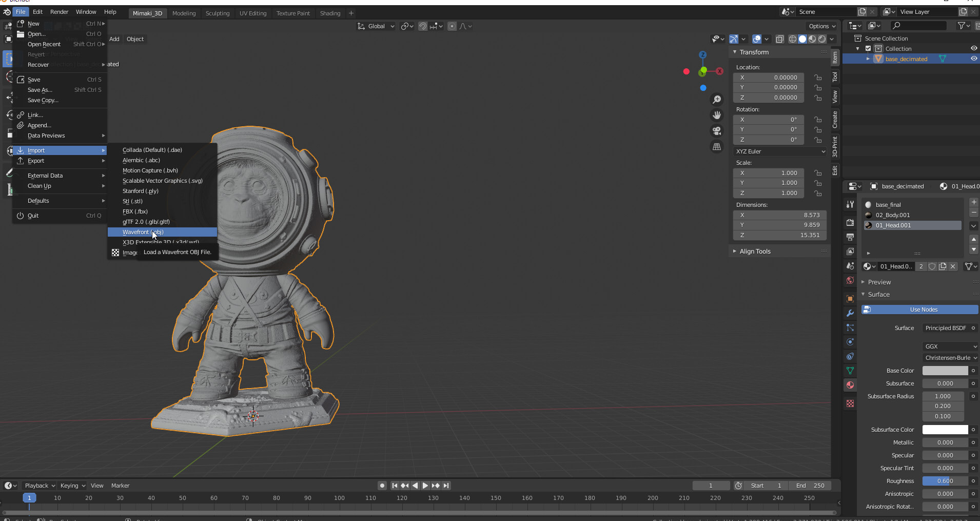Select the 02_Body.001 material slot

coord(912,215)
